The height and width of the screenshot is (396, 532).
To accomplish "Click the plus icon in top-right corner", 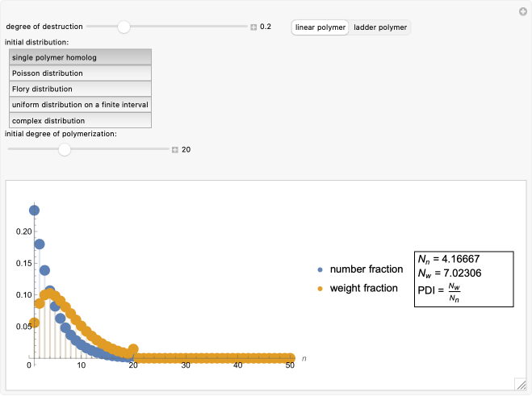I will point(522,11).
